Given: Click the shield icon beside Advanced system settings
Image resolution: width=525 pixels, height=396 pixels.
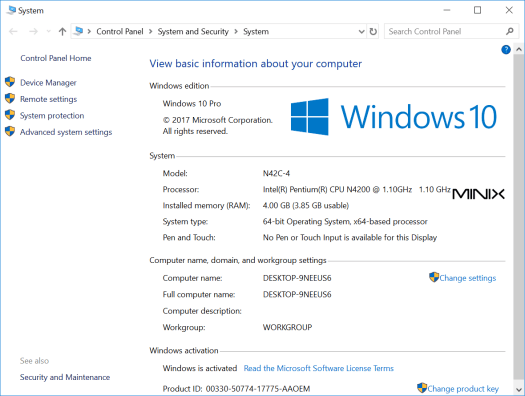Looking at the screenshot, I should tap(10, 131).
